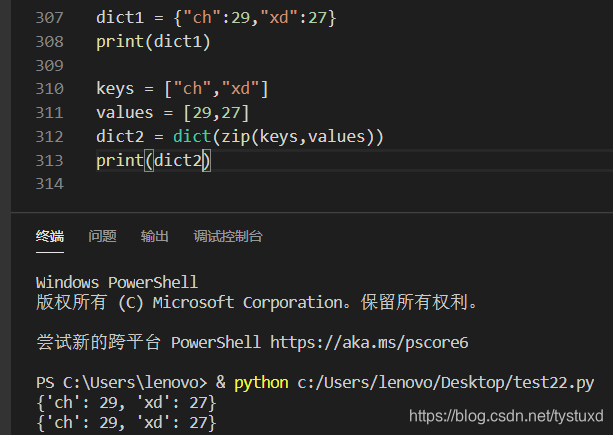Click the keys list definition line
Image resolution: width=613 pixels, height=435 pixels.
[x=182, y=89]
